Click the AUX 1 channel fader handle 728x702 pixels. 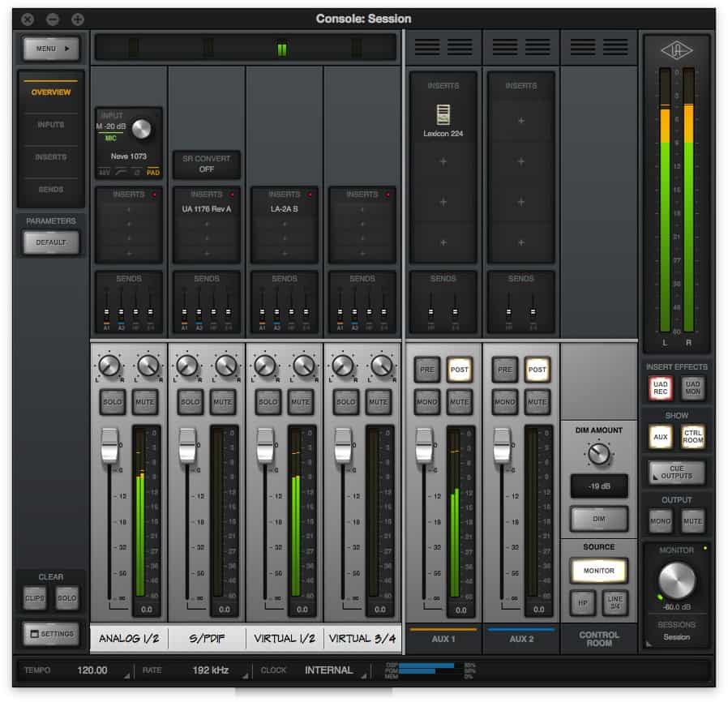[x=423, y=447]
